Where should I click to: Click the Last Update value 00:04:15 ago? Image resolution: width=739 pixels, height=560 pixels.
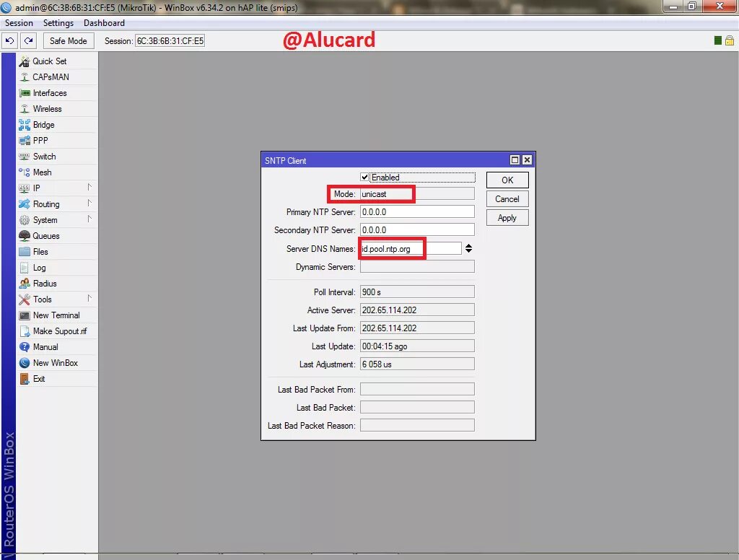(x=417, y=346)
